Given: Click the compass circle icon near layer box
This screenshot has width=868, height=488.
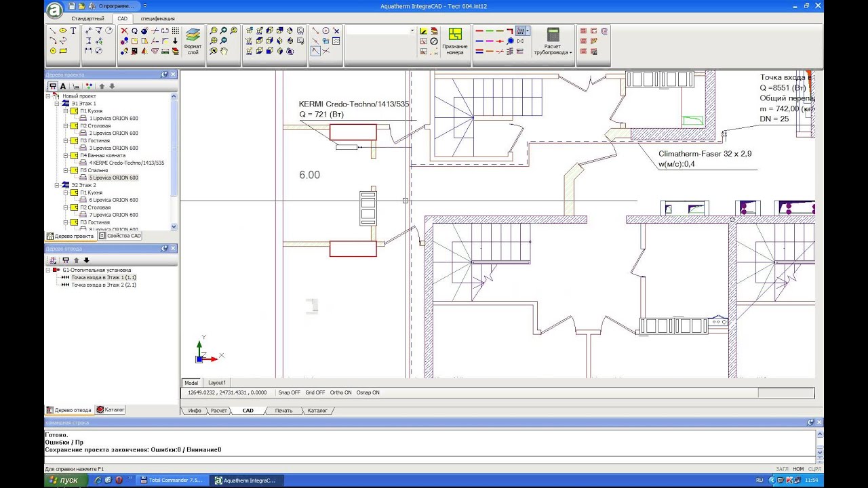Looking at the screenshot, I should 434,41.
